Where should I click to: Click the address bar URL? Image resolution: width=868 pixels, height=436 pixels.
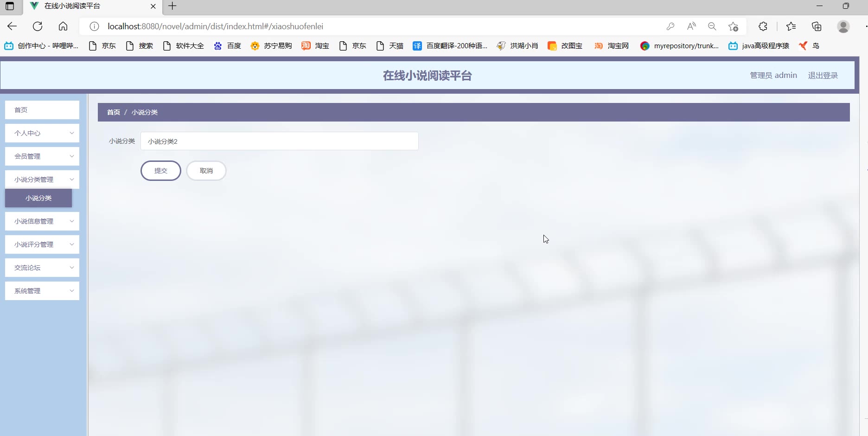click(x=215, y=26)
